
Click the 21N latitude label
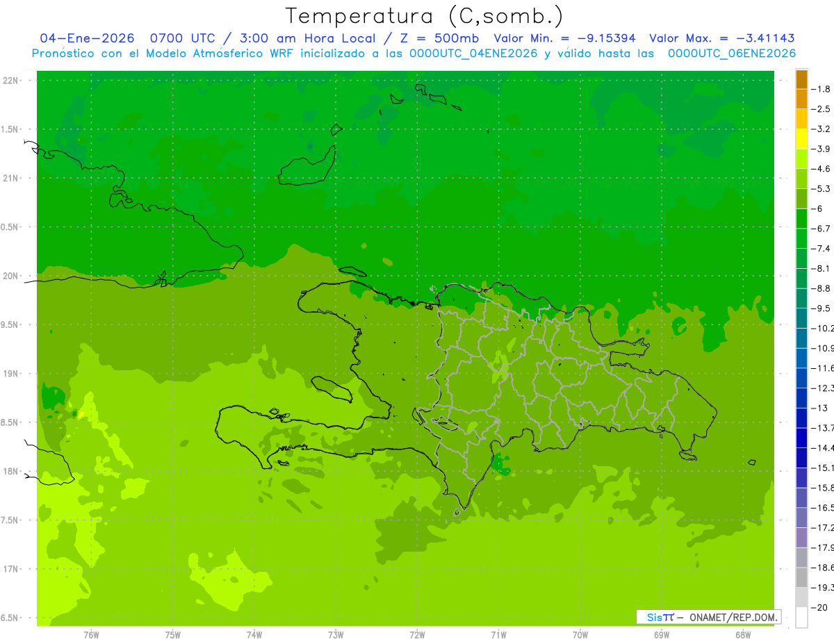point(10,179)
